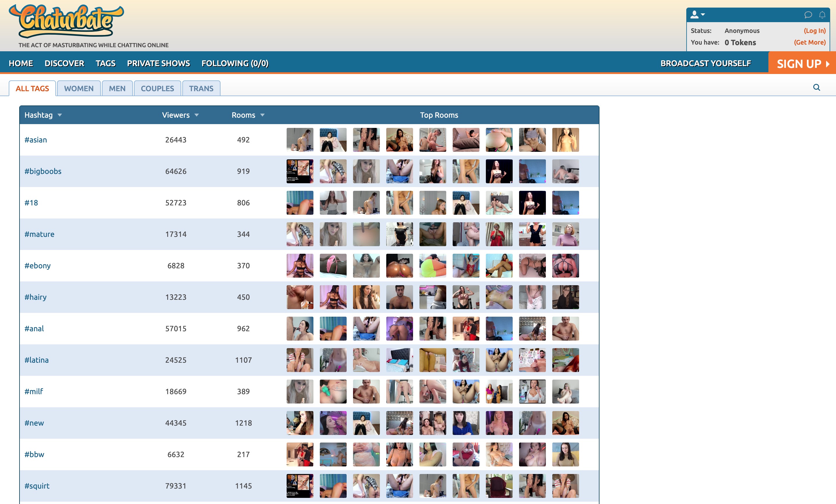Click viewer count 13223
Viewport: 836px width, 504px height.
click(x=176, y=297)
